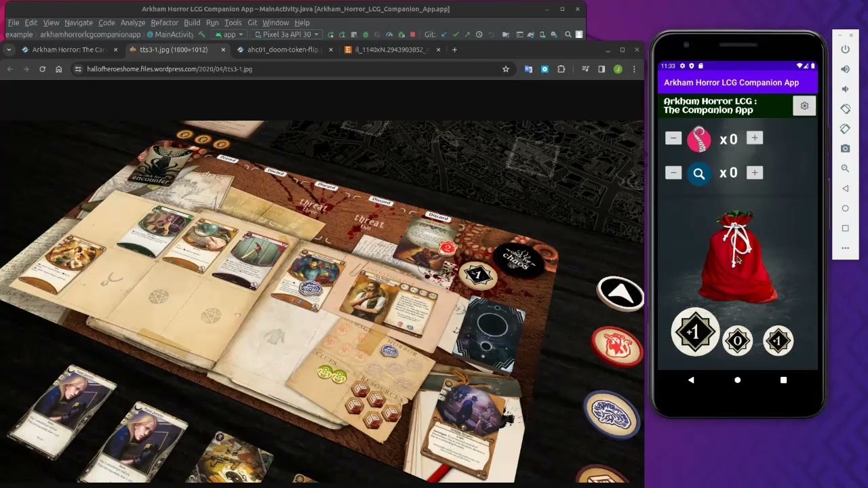Click the emulator zoom icon
868x488 pixels.
pyautogui.click(x=845, y=169)
